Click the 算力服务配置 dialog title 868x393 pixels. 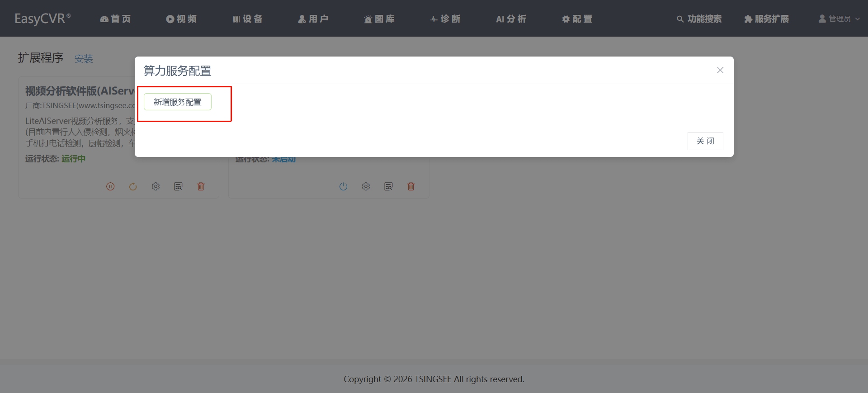pyautogui.click(x=177, y=71)
